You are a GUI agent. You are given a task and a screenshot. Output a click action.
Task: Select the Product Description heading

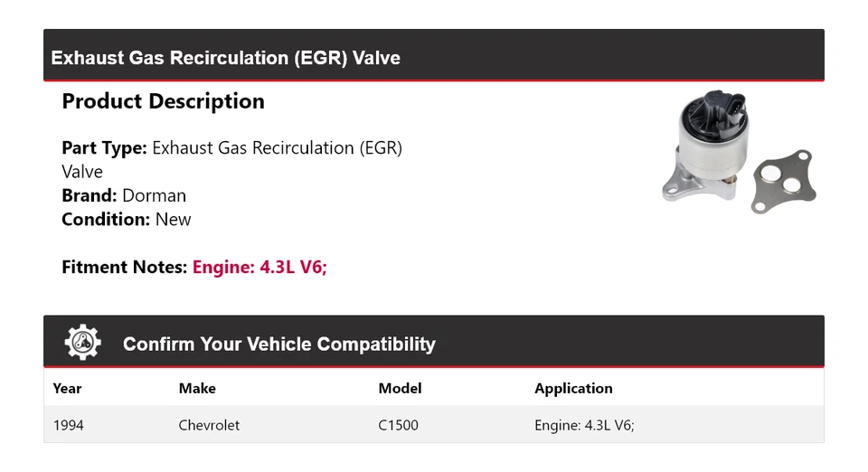point(163,101)
